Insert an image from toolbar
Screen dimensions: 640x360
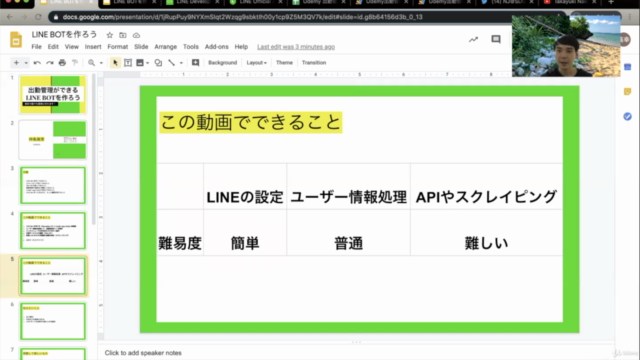click(x=140, y=62)
